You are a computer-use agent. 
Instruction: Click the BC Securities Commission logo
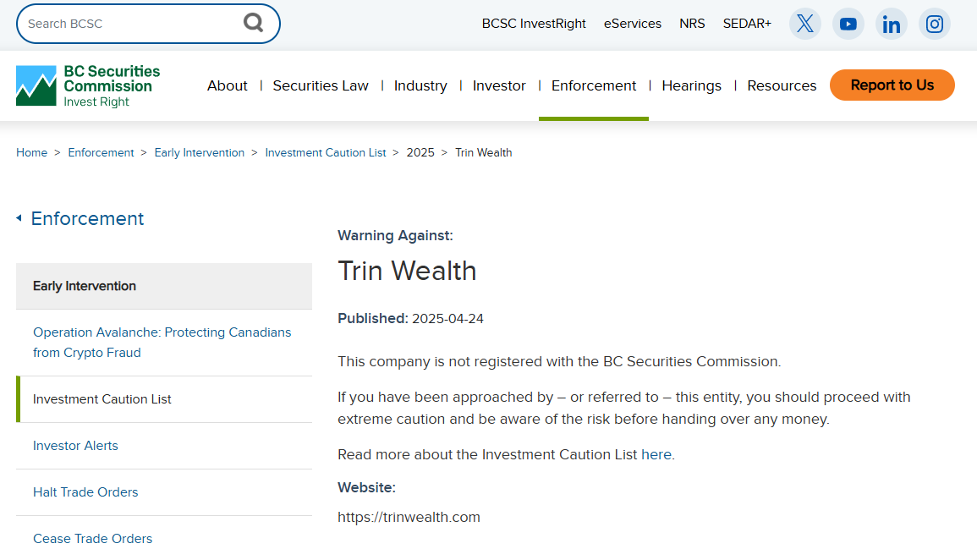(x=88, y=85)
